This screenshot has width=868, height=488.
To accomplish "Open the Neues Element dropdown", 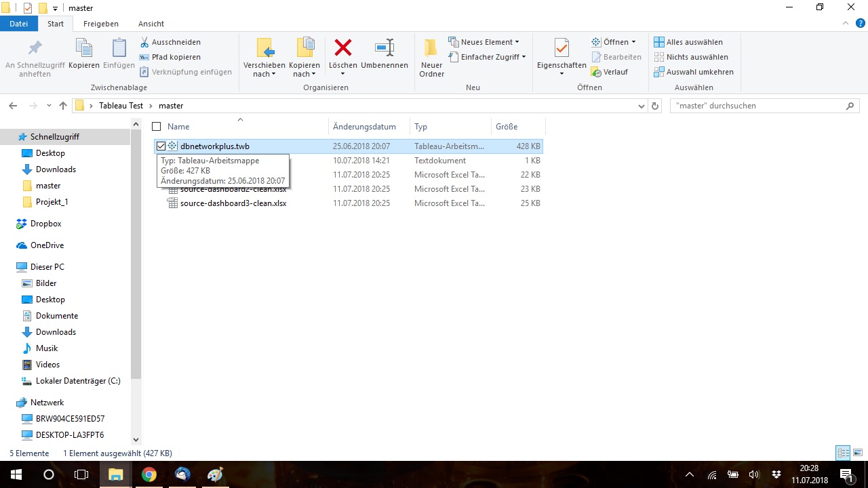I will (484, 42).
